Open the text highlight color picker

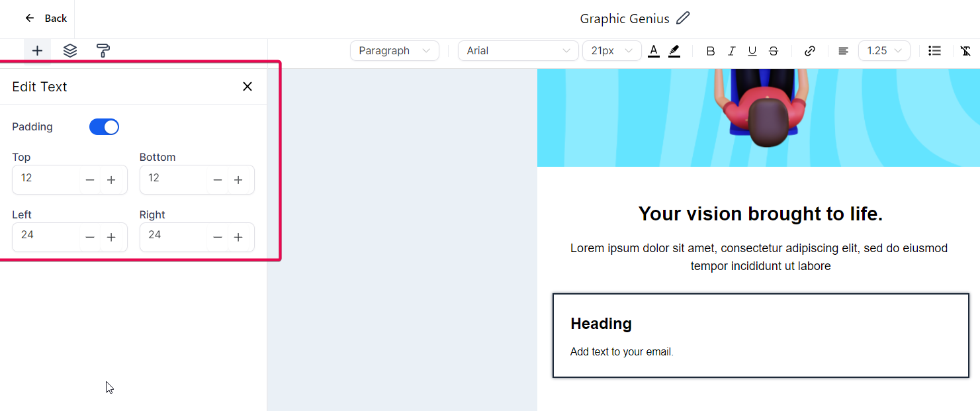tap(674, 51)
